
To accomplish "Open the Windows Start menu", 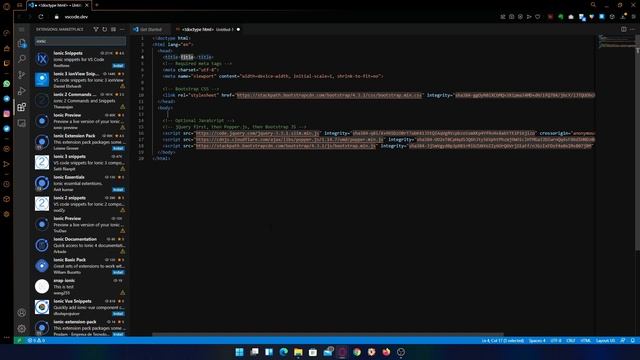I will point(240,352).
